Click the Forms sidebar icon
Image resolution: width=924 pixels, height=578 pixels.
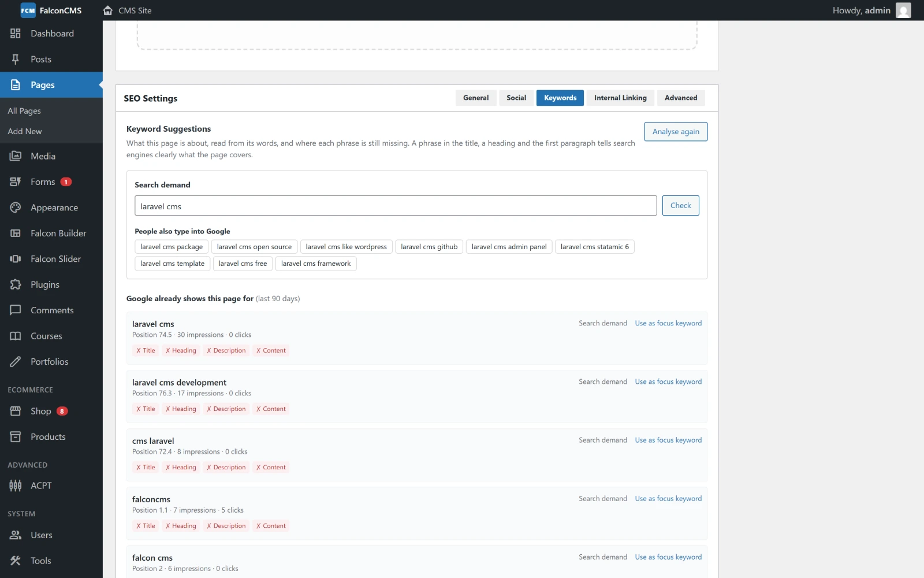click(16, 182)
